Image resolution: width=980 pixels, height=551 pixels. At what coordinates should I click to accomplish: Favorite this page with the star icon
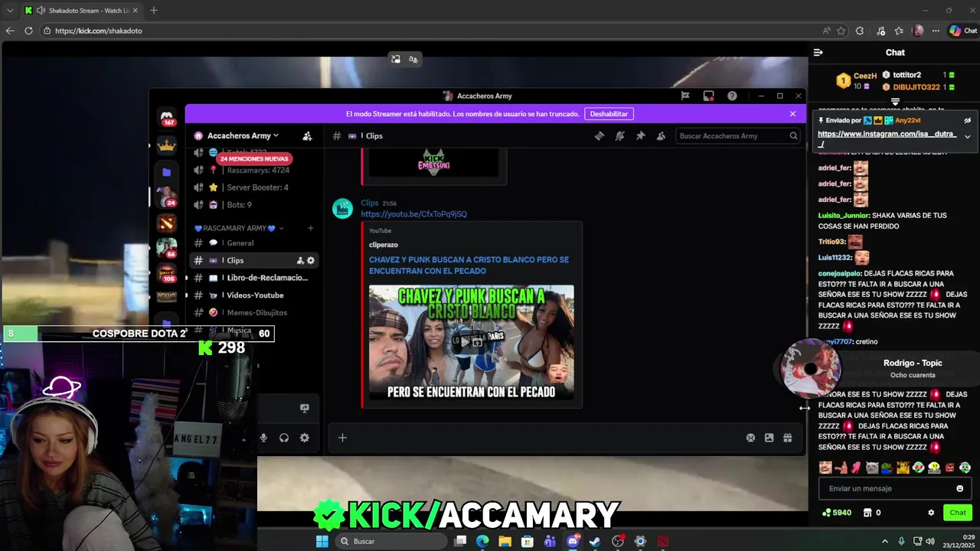point(841,31)
